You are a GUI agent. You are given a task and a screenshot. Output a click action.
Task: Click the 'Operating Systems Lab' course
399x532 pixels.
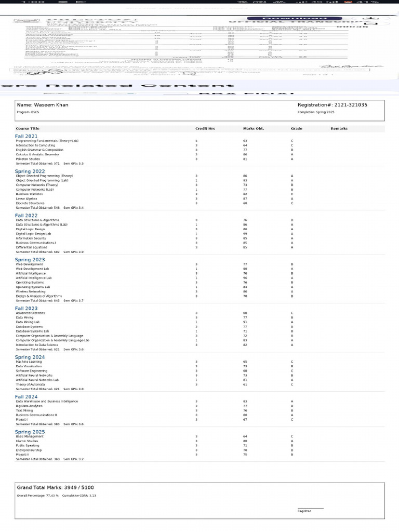(33, 287)
